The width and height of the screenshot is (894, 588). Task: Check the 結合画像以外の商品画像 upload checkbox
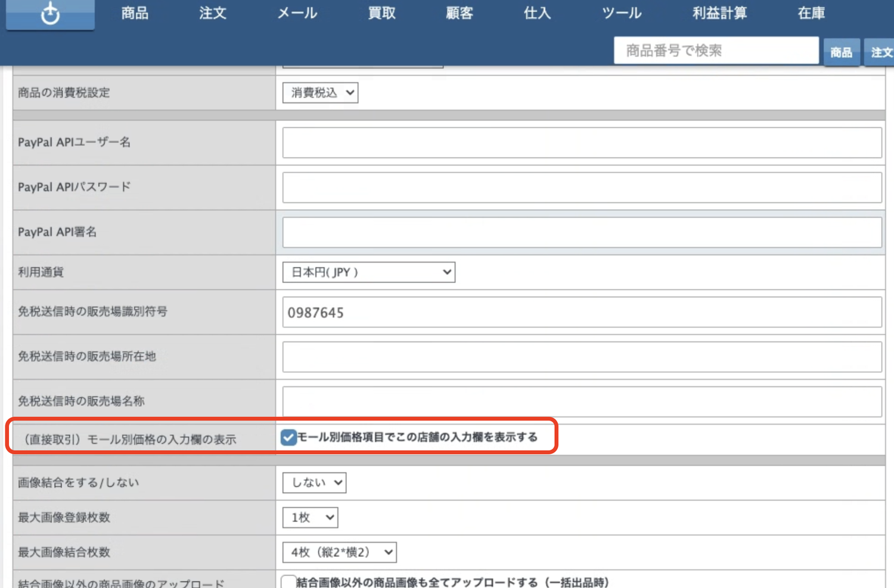coord(288,582)
